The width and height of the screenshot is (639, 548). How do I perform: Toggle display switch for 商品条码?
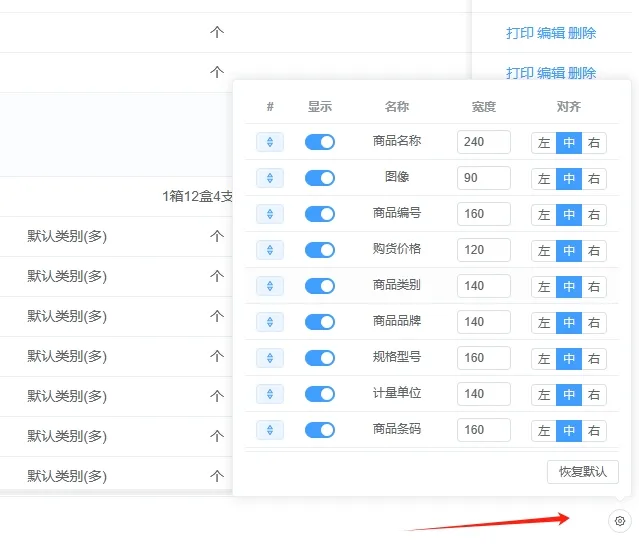point(320,430)
